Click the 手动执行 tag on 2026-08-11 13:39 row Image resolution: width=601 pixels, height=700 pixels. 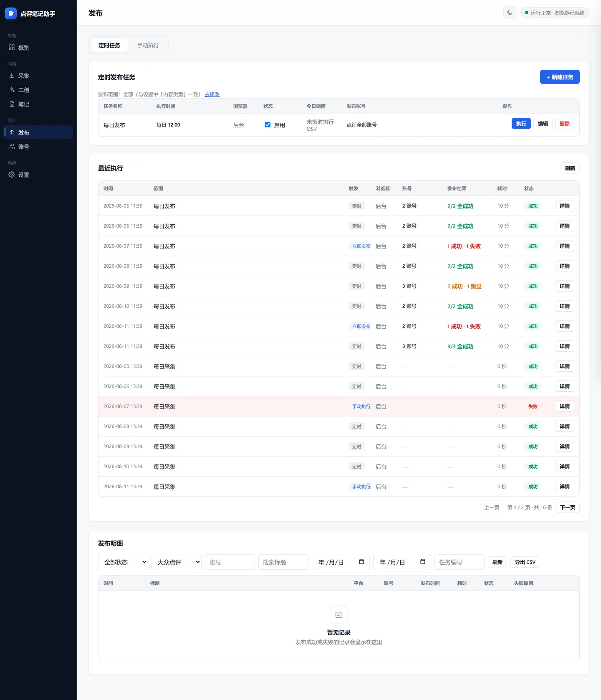coord(361,487)
